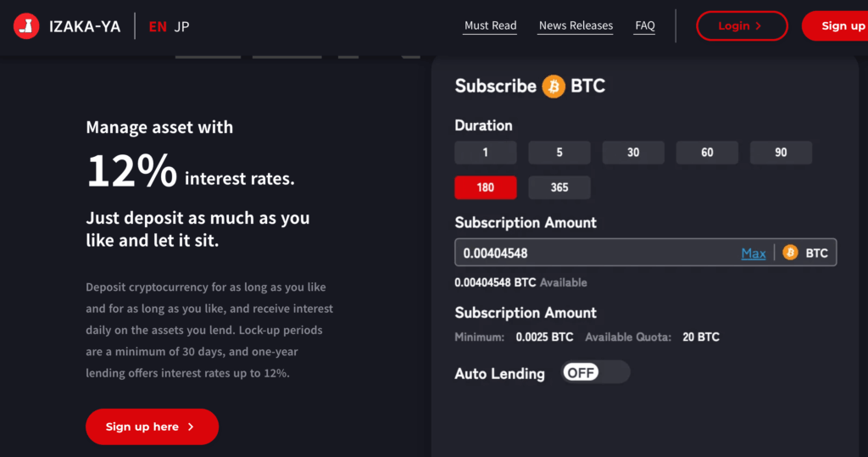The image size is (868, 457).
Task: Click the IZAKA-YA red logo icon
Action: pos(26,26)
